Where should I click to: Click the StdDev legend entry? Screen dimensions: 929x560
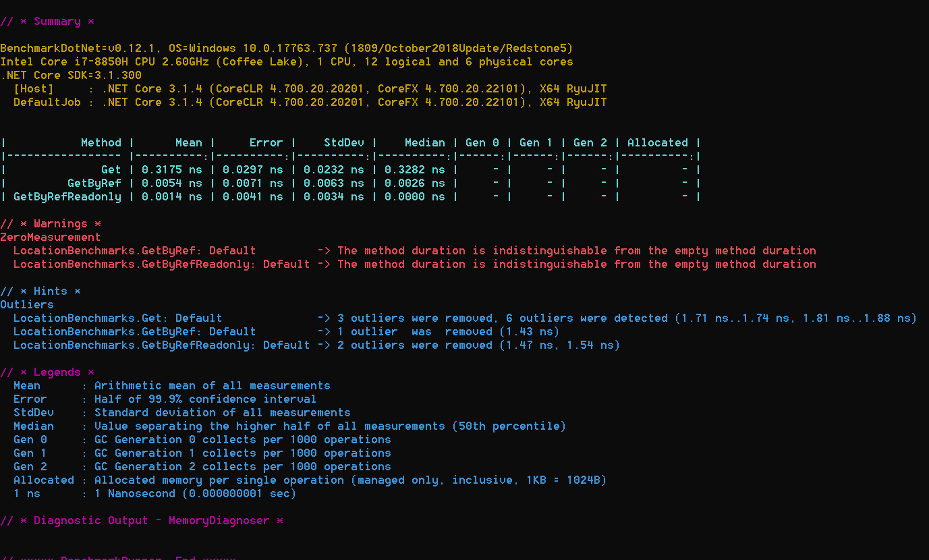[34, 413]
